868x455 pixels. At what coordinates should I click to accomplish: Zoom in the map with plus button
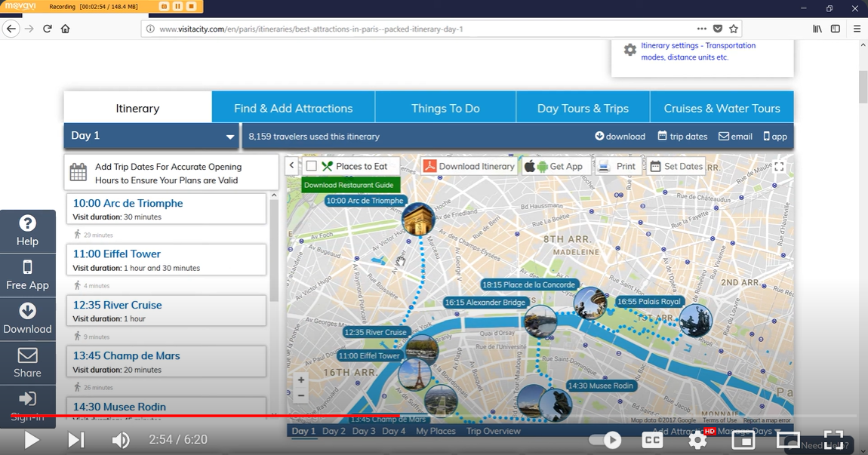pyautogui.click(x=301, y=380)
